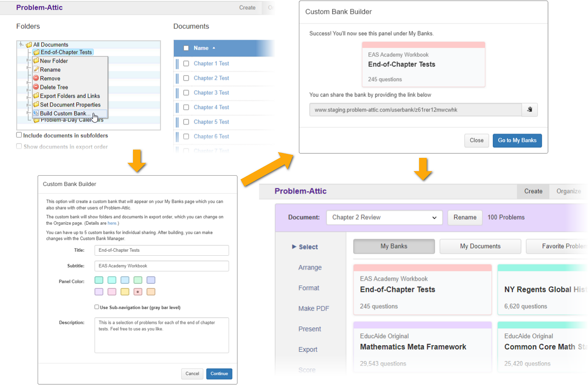Tick the Use Sub-navigation bar checkbox
This screenshot has height=386, width=588.
coord(97,307)
